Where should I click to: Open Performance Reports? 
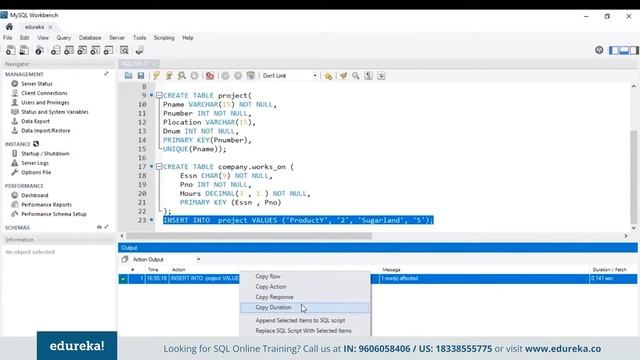pos(46,204)
